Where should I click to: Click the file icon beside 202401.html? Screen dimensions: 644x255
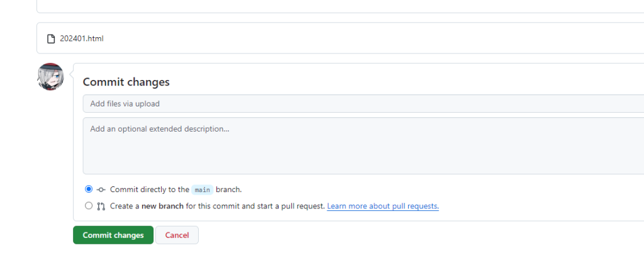point(52,38)
